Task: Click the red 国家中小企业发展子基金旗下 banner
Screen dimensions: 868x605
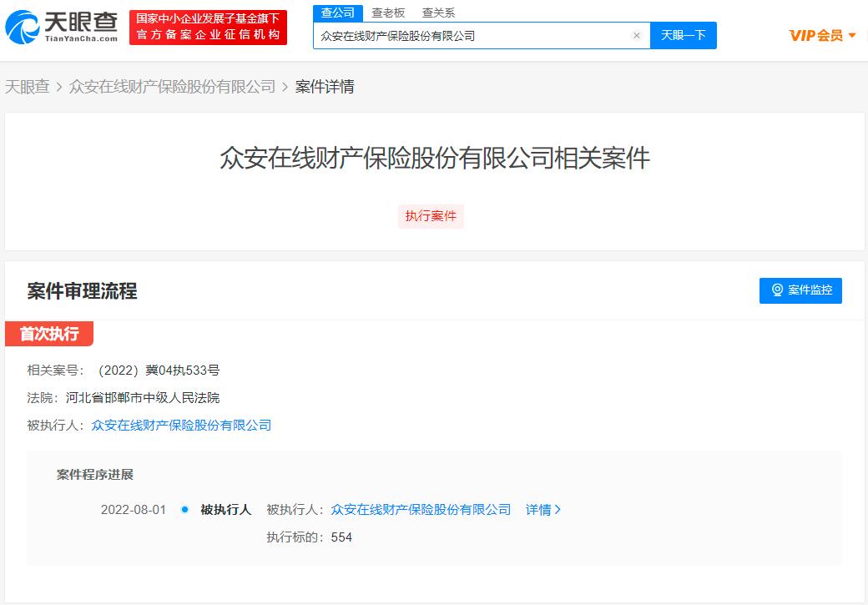Action: point(208,28)
